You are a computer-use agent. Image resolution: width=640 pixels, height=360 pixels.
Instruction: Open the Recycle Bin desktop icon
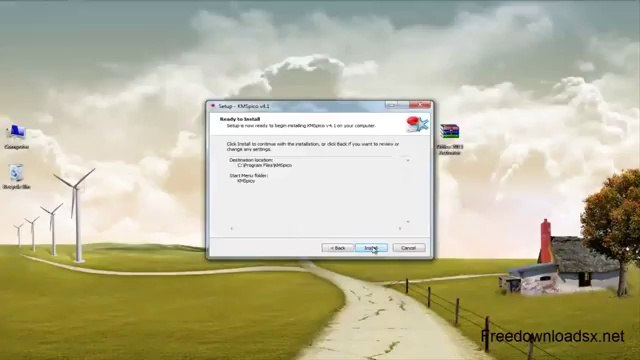16,177
